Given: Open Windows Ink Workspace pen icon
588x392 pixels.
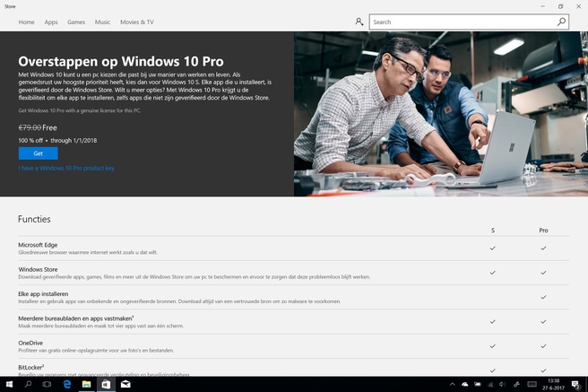Looking at the screenshot, I should 516,384.
